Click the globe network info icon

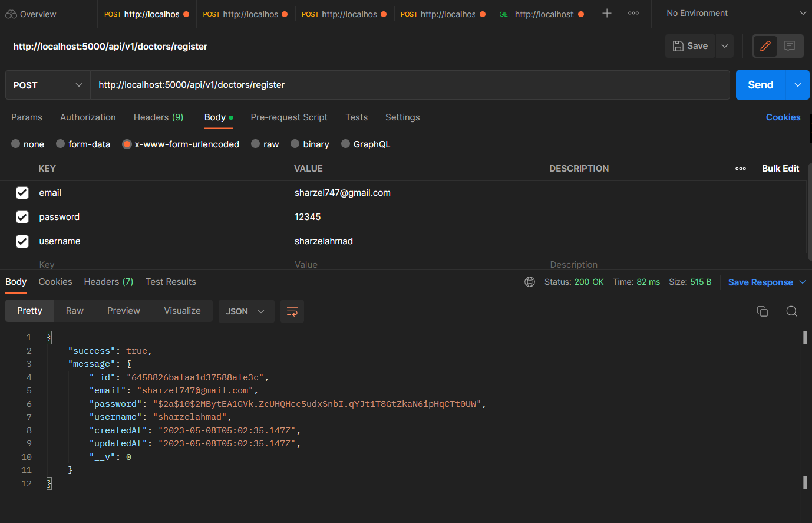pyautogui.click(x=529, y=282)
